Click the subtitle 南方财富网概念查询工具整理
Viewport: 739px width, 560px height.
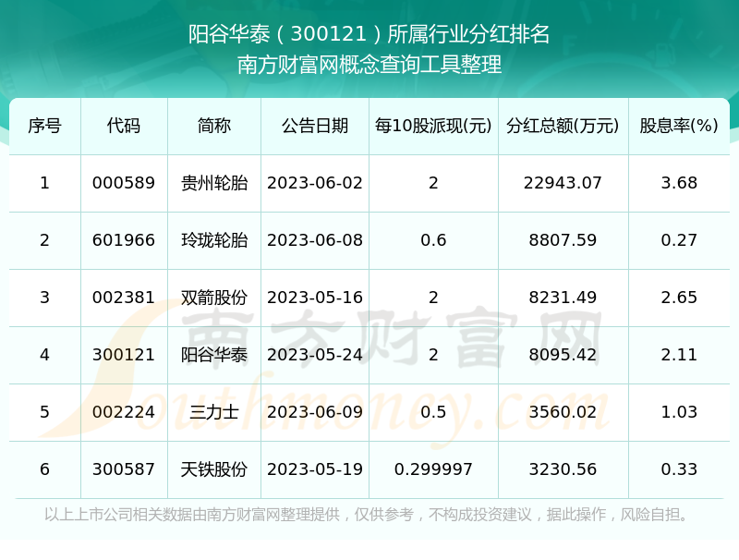[369, 65]
